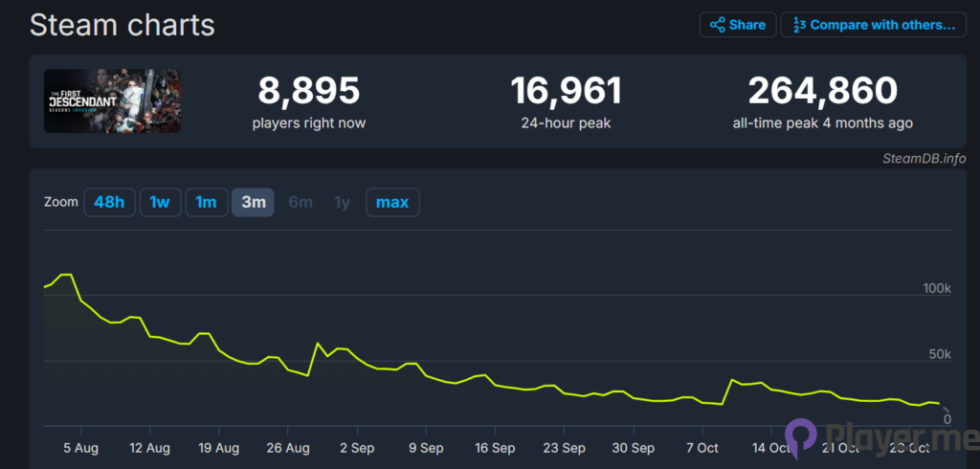
Task: Select the greyed 6m zoom option
Action: 300,202
